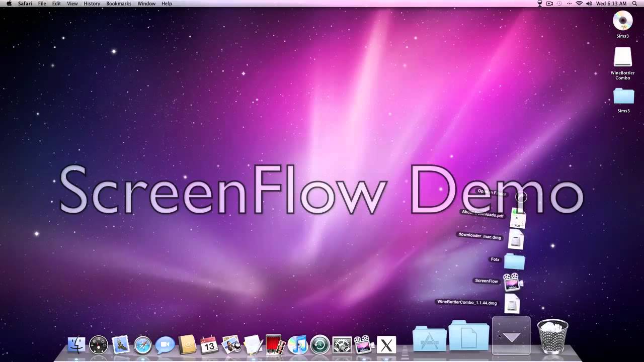Open the Wi-Fi status menu
The image size is (644, 362).
point(579,4)
